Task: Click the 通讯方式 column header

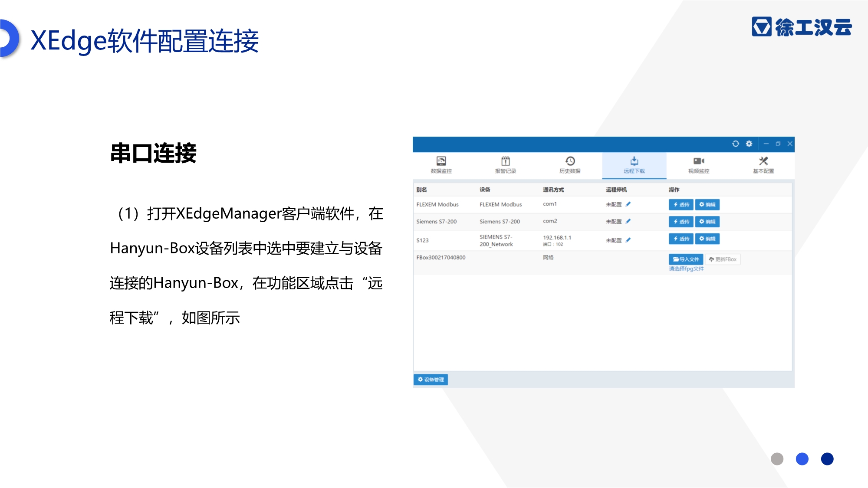Action: coord(553,190)
